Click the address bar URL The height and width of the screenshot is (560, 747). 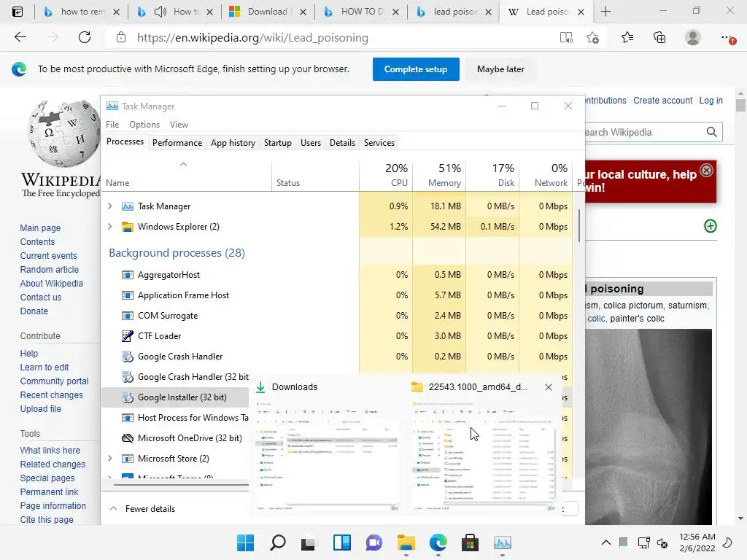(252, 38)
